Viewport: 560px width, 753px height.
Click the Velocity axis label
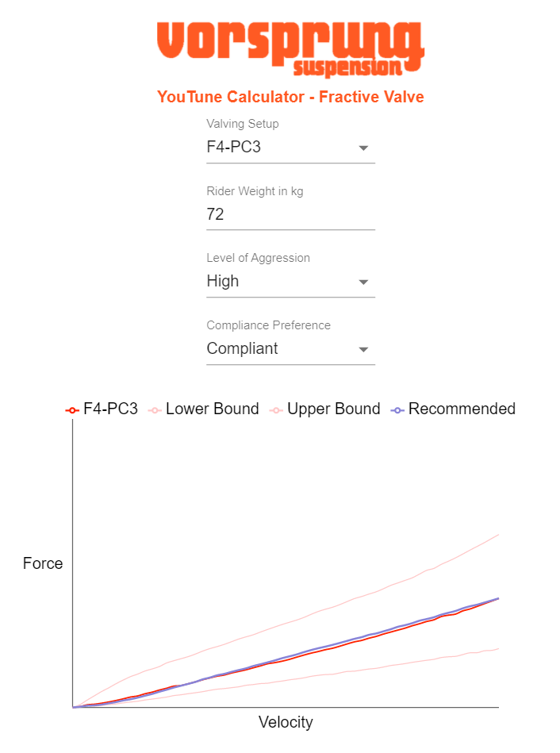point(286,722)
